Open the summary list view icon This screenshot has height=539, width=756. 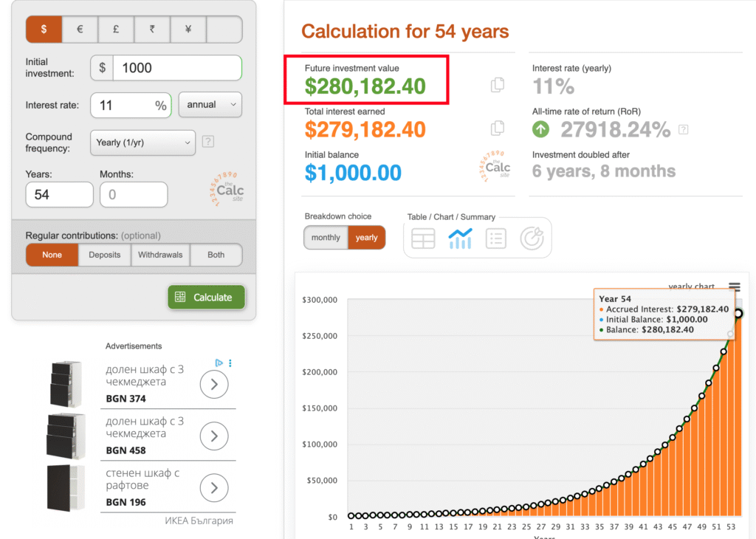click(495, 238)
